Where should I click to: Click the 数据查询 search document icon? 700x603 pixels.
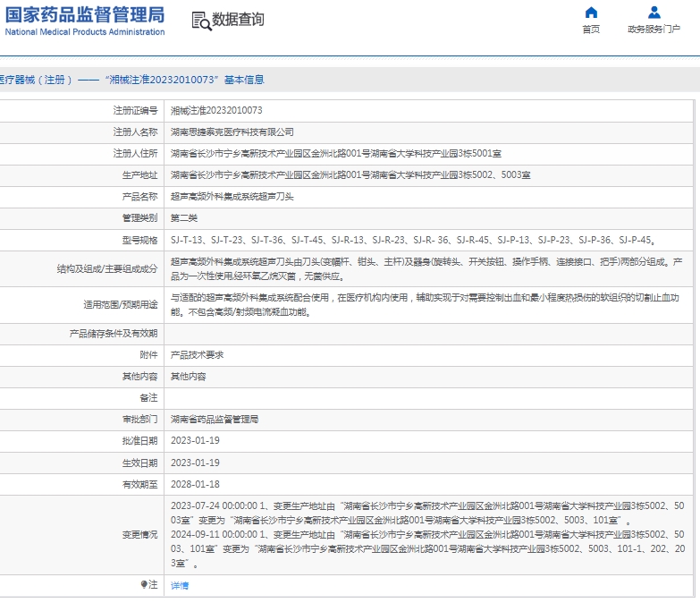pos(201,21)
